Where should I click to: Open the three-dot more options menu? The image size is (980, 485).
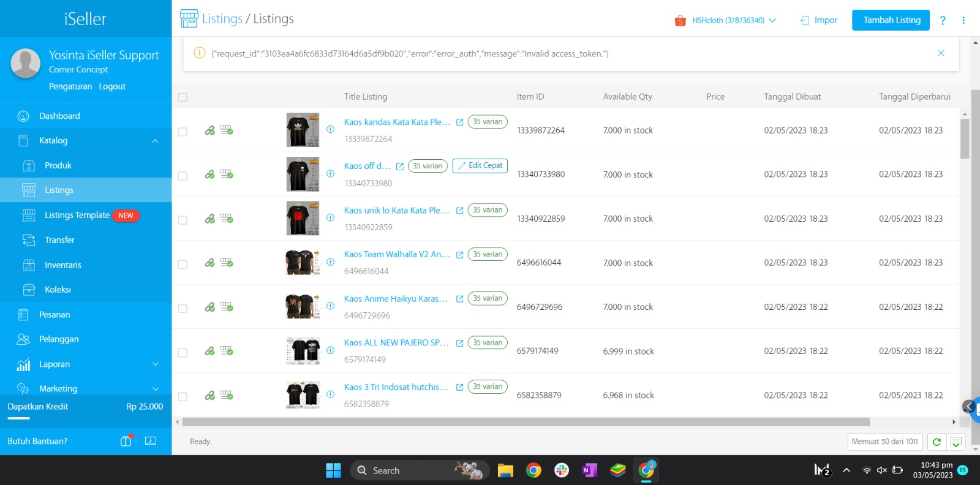tap(963, 20)
